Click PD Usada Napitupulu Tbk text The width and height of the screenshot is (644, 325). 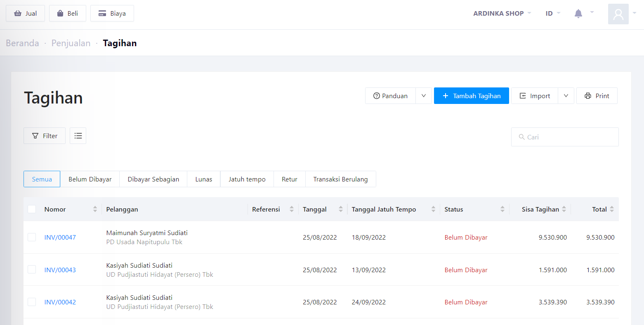(x=144, y=242)
